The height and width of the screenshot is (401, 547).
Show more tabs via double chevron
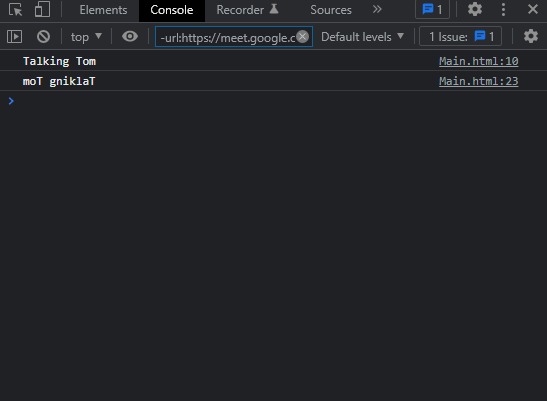(377, 9)
